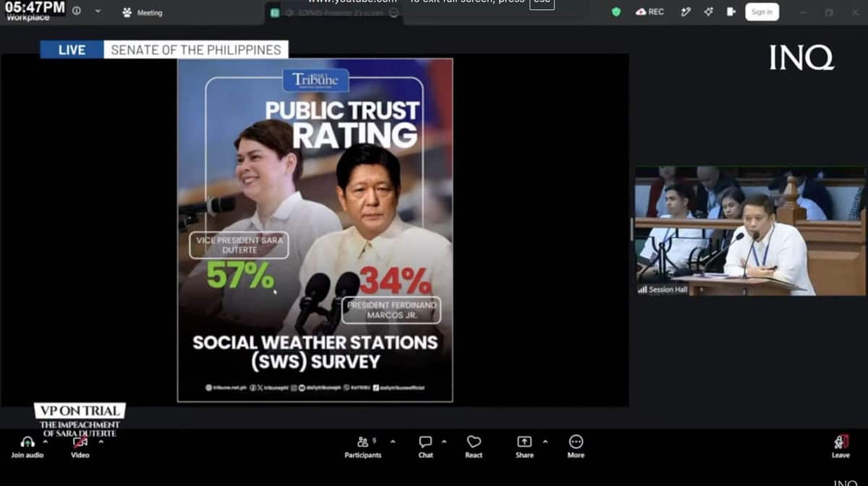Click the presenter's screen share tab
This screenshot has height=486, width=868.
[333, 12]
